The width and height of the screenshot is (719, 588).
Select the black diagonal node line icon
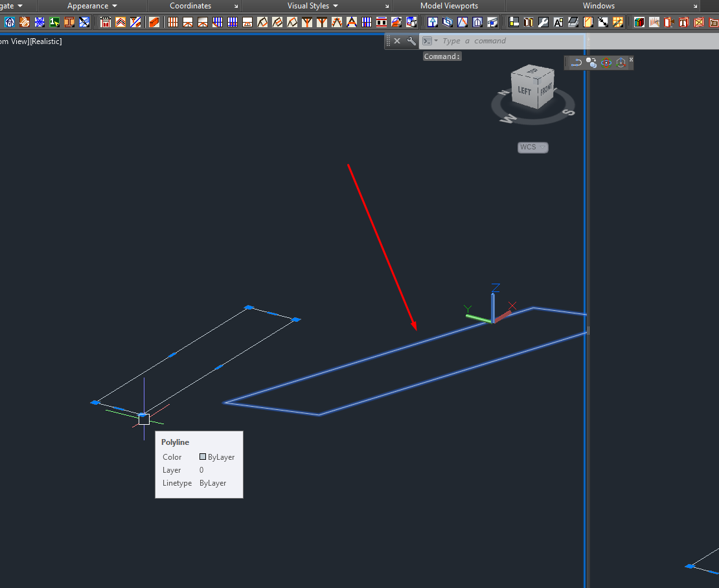click(x=603, y=22)
